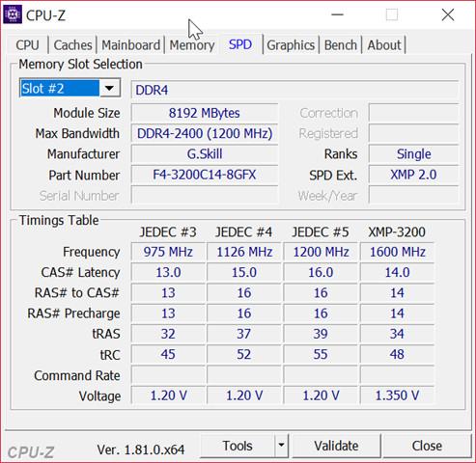Close the CPU-Z window with X
This screenshot has height=463, width=476.
(x=448, y=14)
